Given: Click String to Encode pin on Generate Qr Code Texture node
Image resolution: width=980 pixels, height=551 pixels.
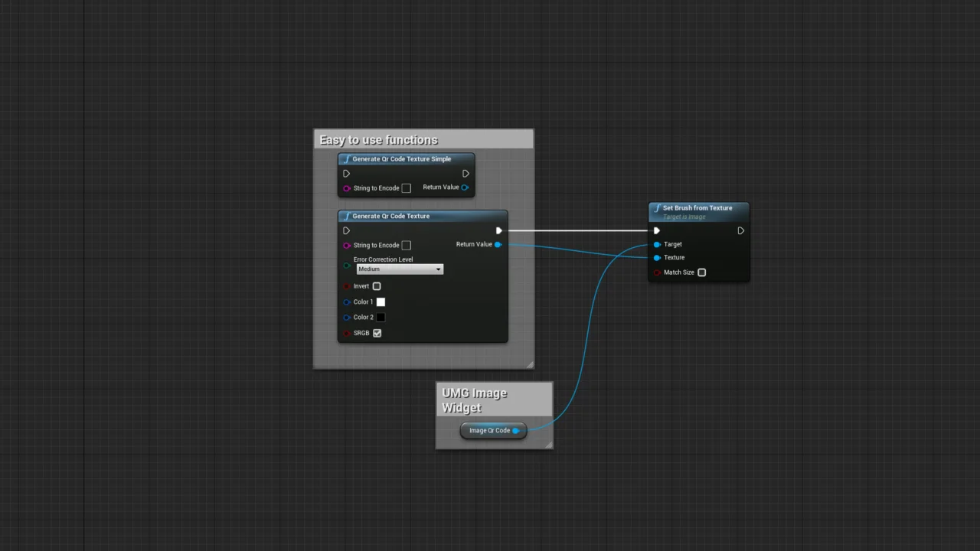Looking at the screenshot, I should pyautogui.click(x=347, y=246).
